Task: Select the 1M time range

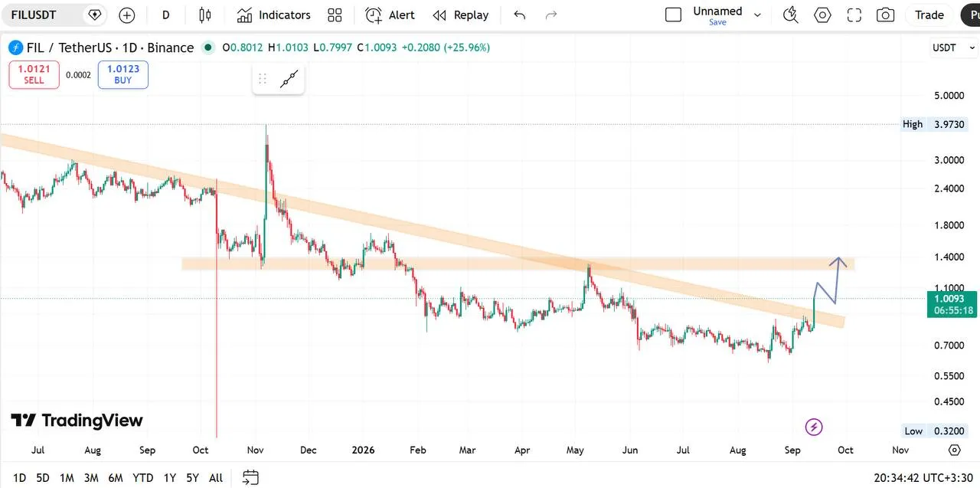Action: [x=67, y=478]
